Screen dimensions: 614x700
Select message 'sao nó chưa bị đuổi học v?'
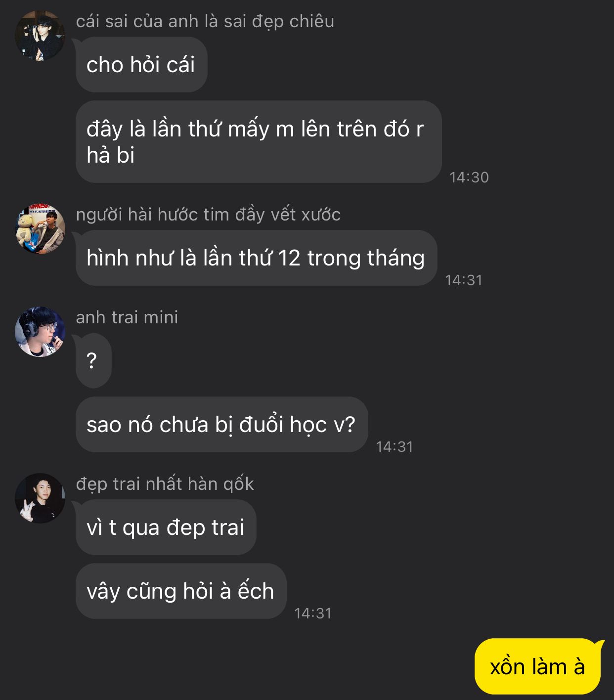(x=222, y=425)
